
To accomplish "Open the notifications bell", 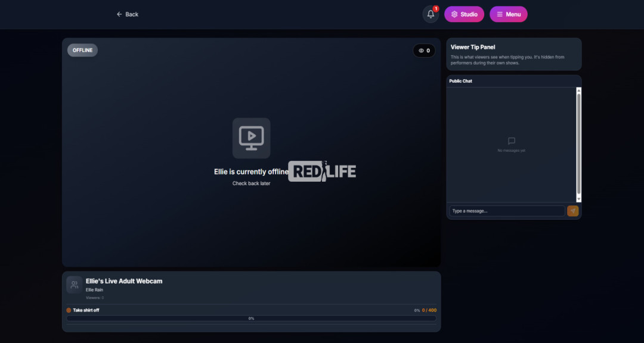I will (x=431, y=14).
